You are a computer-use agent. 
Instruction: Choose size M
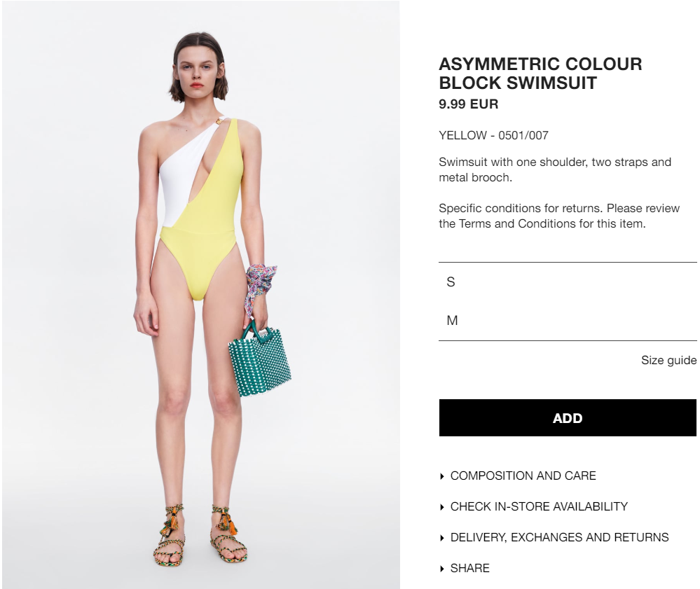click(568, 320)
